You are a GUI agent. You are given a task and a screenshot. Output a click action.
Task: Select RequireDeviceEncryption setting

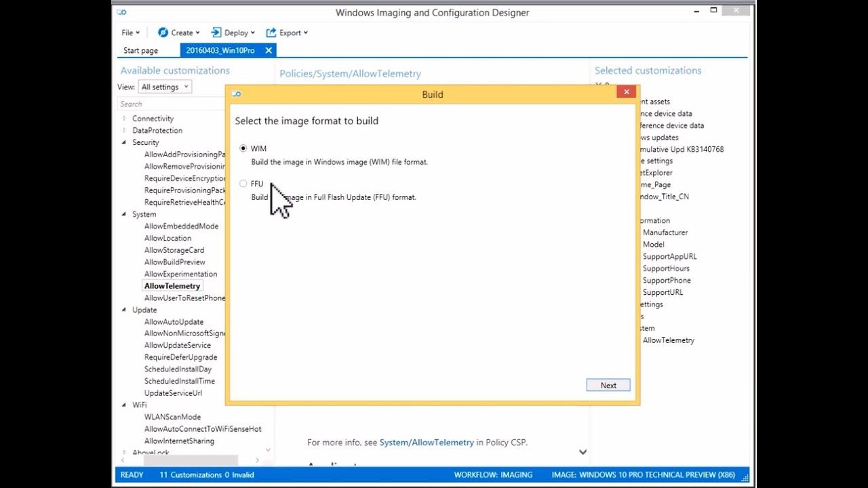tap(184, 178)
